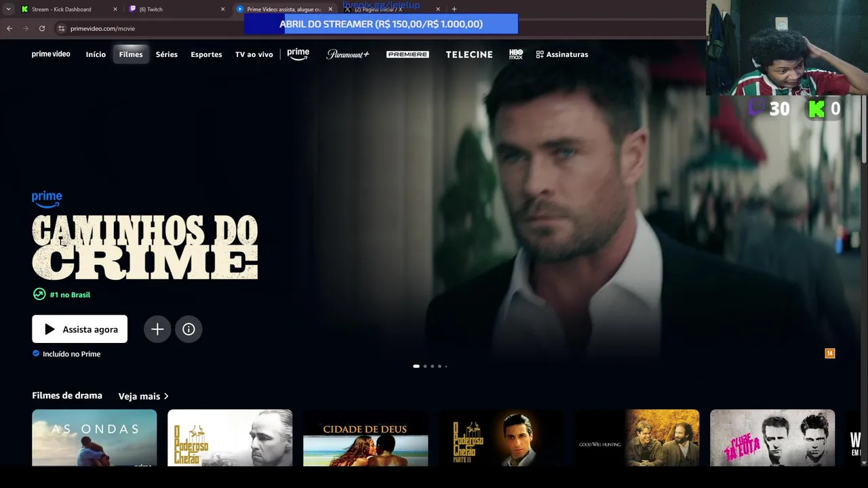Click the Assista agora play button

[79, 329]
